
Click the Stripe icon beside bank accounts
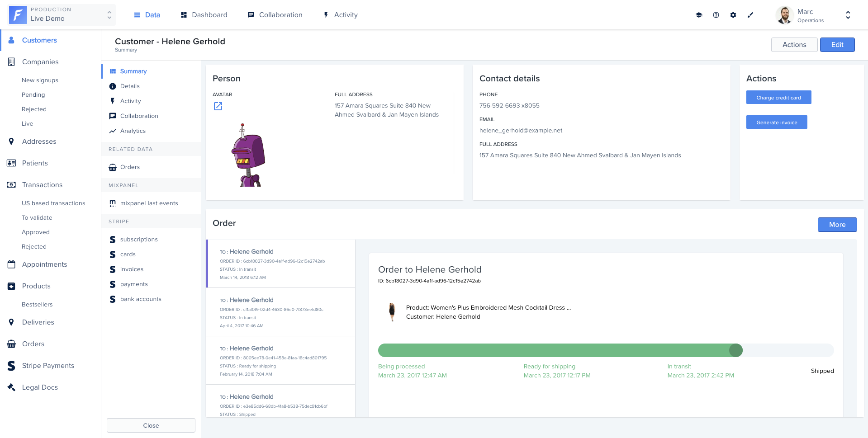click(x=113, y=299)
